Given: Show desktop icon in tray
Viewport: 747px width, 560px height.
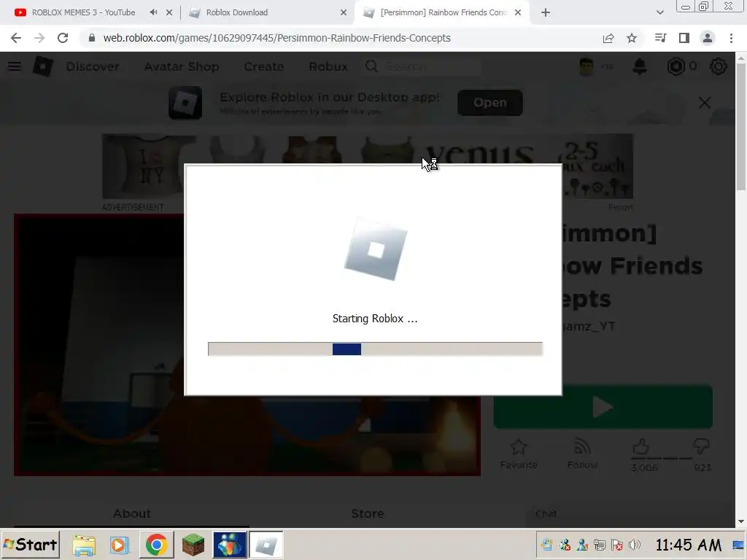Looking at the screenshot, I should 739,544.
